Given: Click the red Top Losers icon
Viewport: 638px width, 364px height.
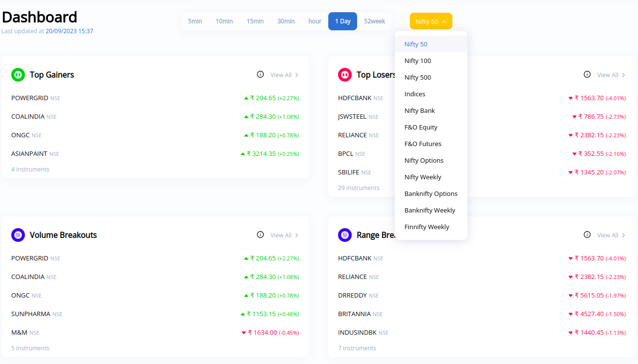Looking at the screenshot, I should [345, 75].
